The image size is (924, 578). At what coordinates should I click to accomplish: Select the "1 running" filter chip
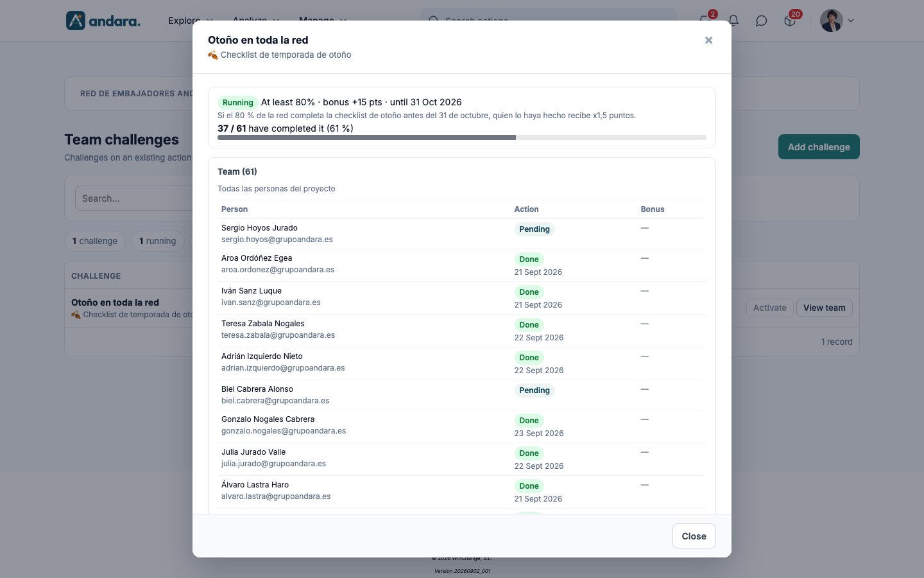coord(158,241)
